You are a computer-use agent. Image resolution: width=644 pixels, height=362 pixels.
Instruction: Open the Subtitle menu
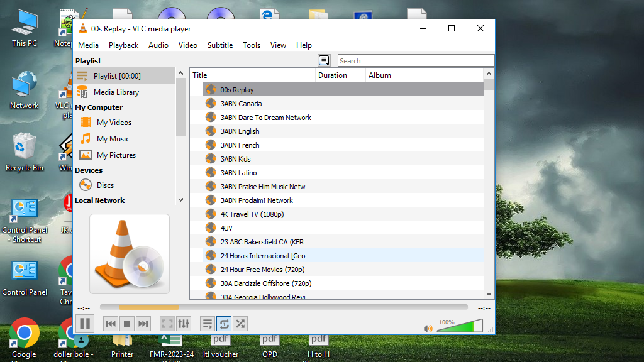pyautogui.click(x=220, y=45)
